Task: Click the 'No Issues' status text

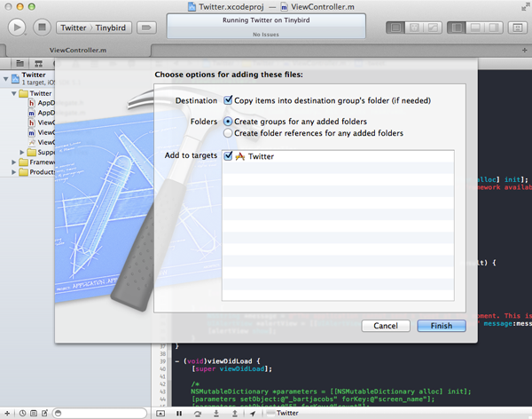Action: point(266,35)
